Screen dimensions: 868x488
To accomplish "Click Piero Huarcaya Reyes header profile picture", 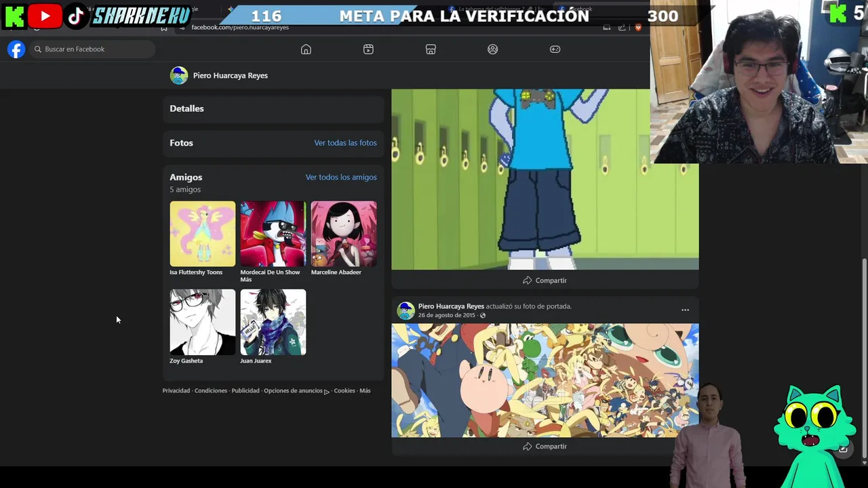I will 179,75.
